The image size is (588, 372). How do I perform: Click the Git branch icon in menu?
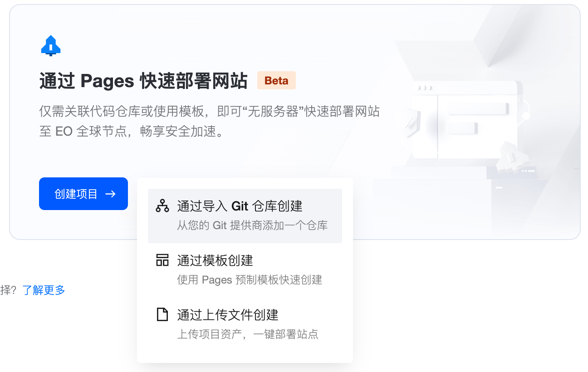(x=162, y=206)
